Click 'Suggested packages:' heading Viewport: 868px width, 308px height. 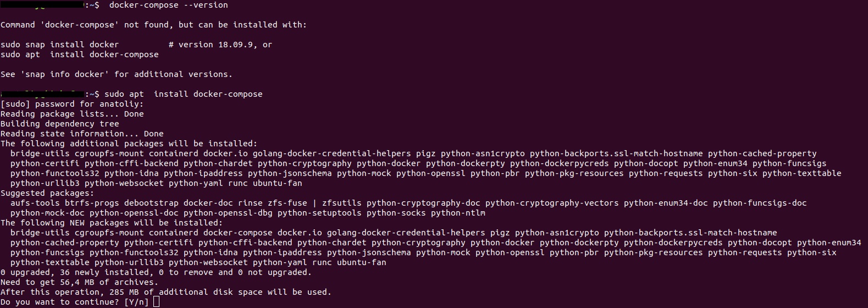click(47, 193)
